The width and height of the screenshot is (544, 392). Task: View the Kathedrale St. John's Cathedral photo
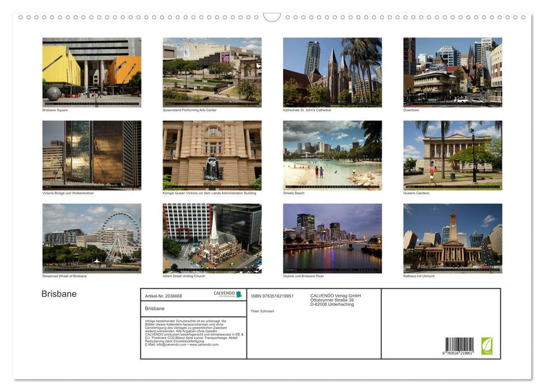pos(332,72)
